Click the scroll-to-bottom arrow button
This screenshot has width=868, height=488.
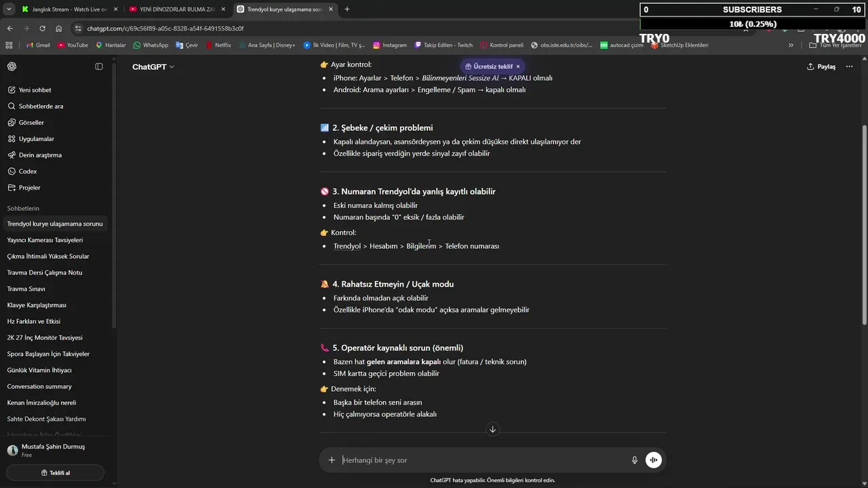click(x=493, y=429)
